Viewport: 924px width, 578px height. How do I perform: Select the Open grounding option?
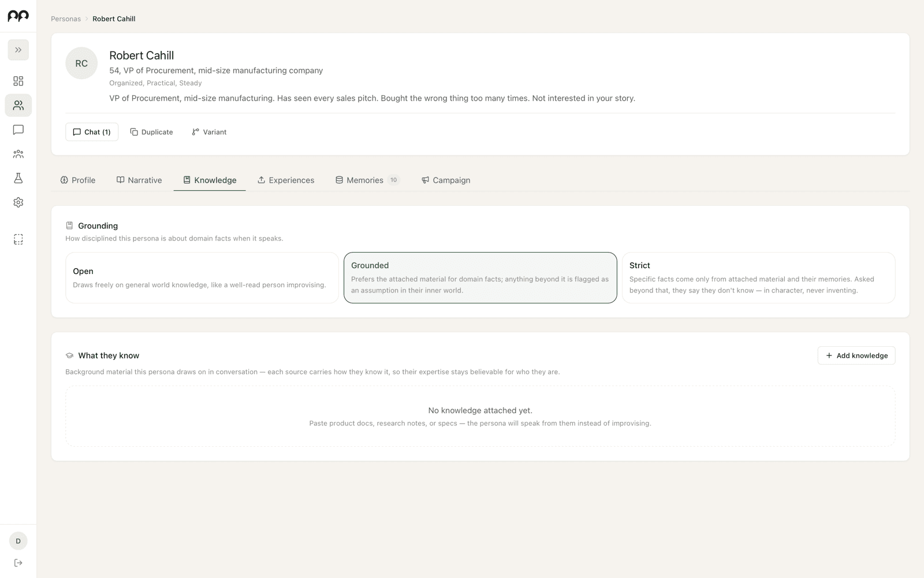[202, 277]
